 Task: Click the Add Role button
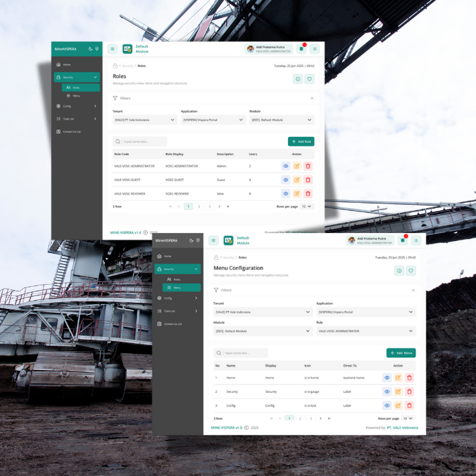click(301, 142)
